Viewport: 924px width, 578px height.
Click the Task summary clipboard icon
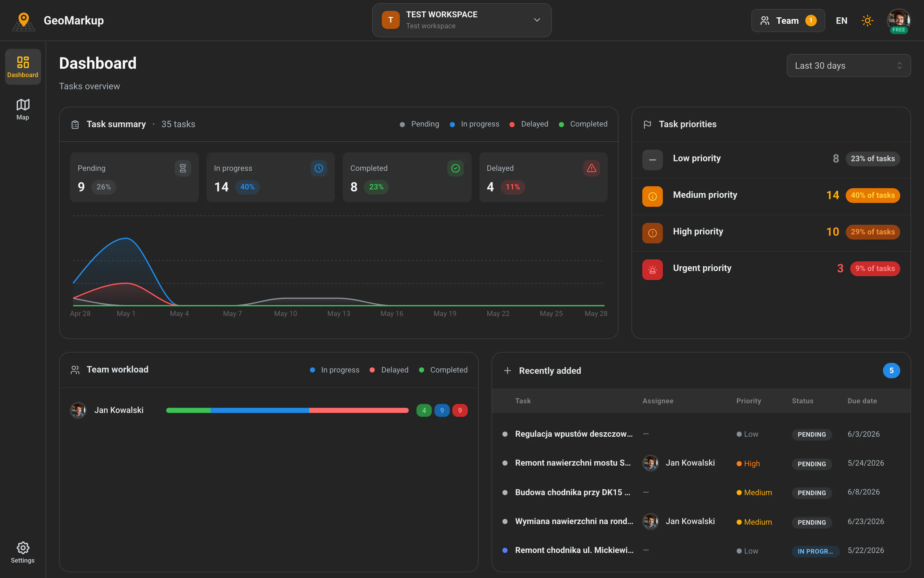(x=75, y=124)
